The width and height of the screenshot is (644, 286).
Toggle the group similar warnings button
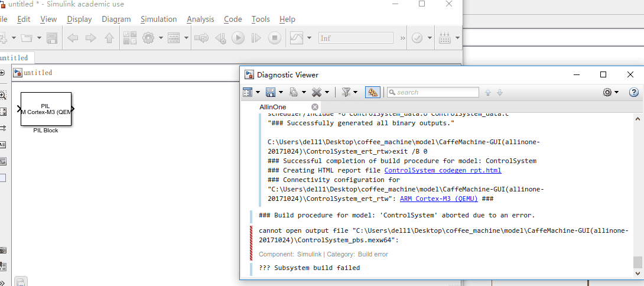coord(373,92)
